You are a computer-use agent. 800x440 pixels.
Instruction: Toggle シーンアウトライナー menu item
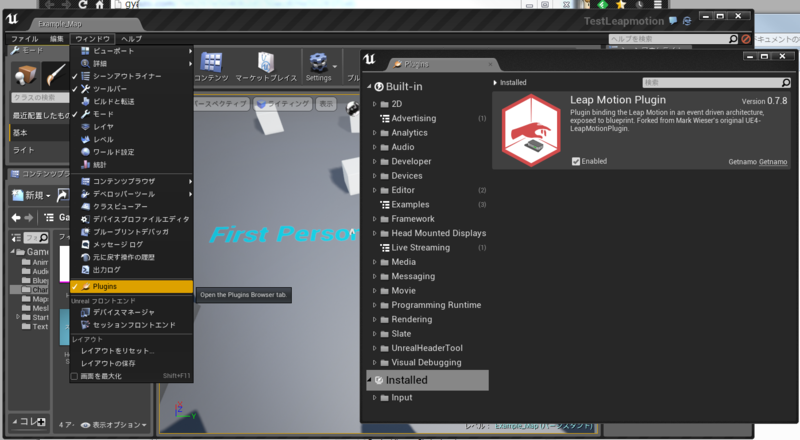132,76
